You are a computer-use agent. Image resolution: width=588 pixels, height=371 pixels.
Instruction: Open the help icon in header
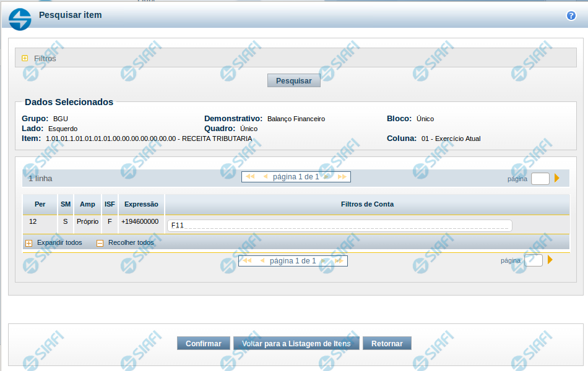coord(571,16)
